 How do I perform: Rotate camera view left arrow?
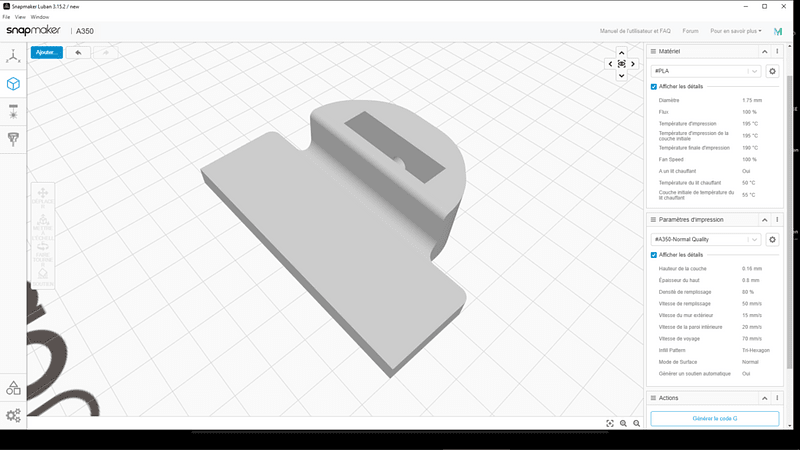click(x=610, y=64)
